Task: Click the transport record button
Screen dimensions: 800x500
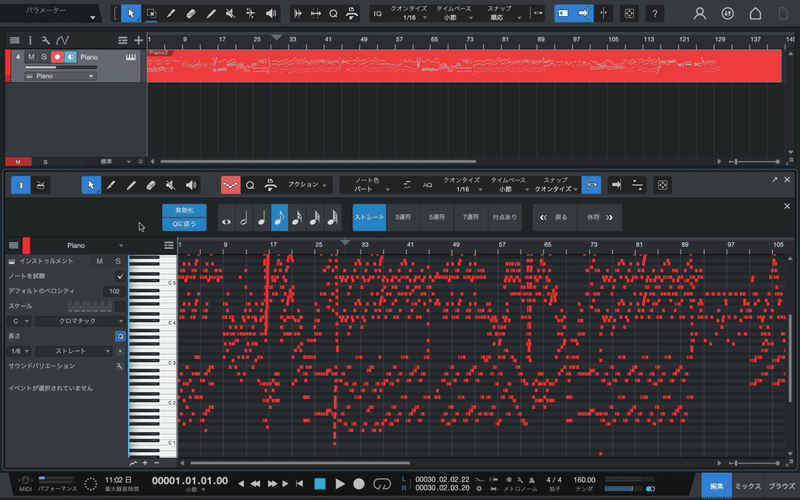Action: pyautogui.click(x=359, y=484)
